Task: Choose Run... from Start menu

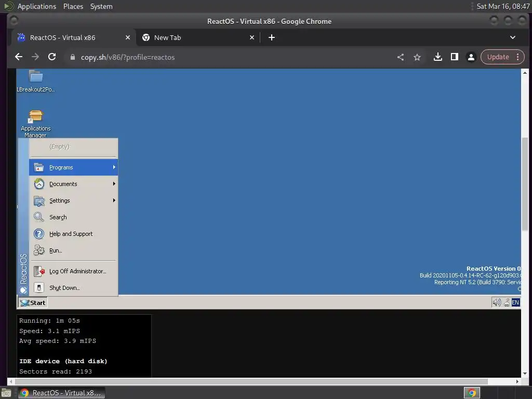Action: [x=73, y=250]
